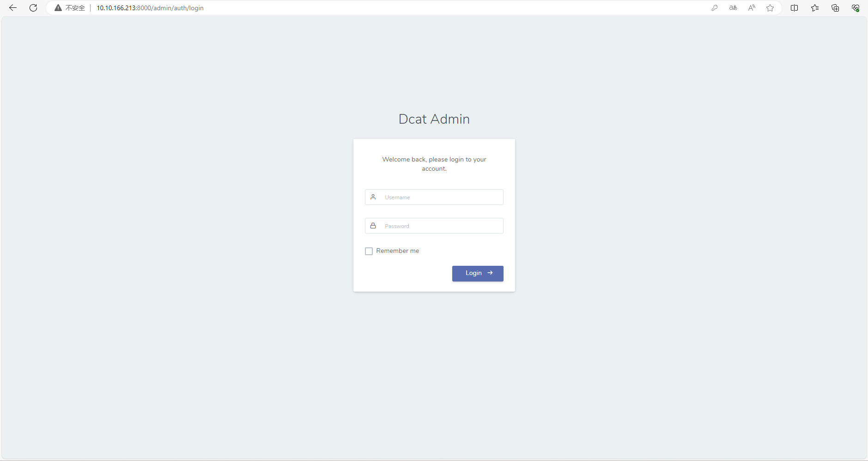Activate the read aloud icon
This screenshot has height=461, width=868.
(752, 8)
